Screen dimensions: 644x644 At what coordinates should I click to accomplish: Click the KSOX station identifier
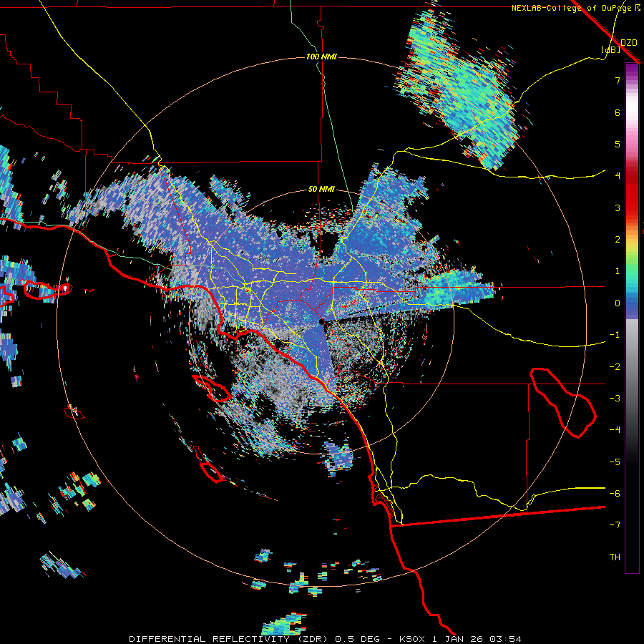pos(414,639)
